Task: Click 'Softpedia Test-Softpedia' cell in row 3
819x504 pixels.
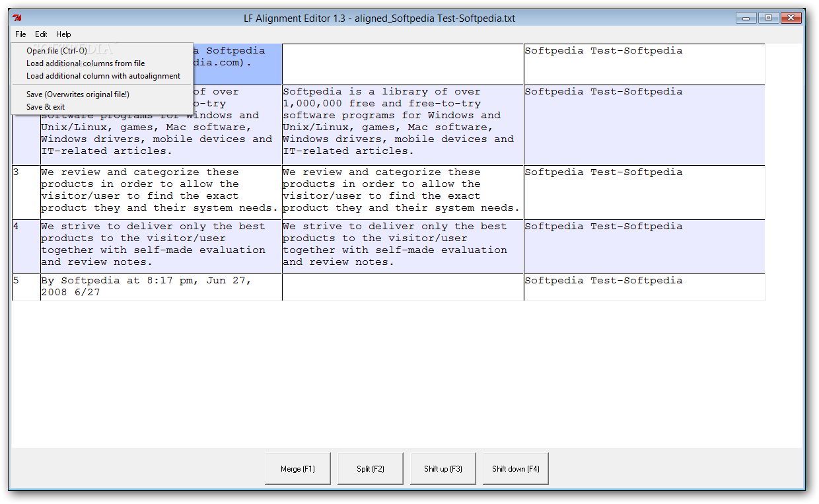Action: (x=645, y=192)
